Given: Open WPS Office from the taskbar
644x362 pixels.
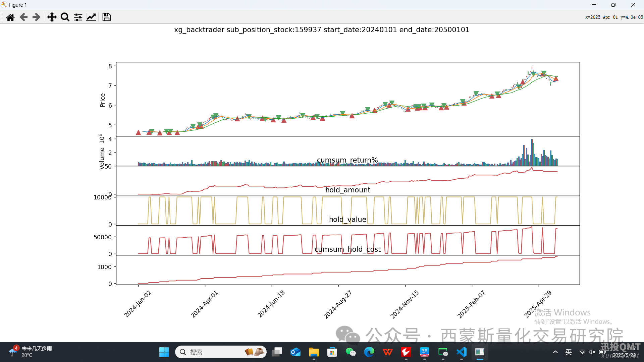Looking at the screenshot, I should [388, 352].
